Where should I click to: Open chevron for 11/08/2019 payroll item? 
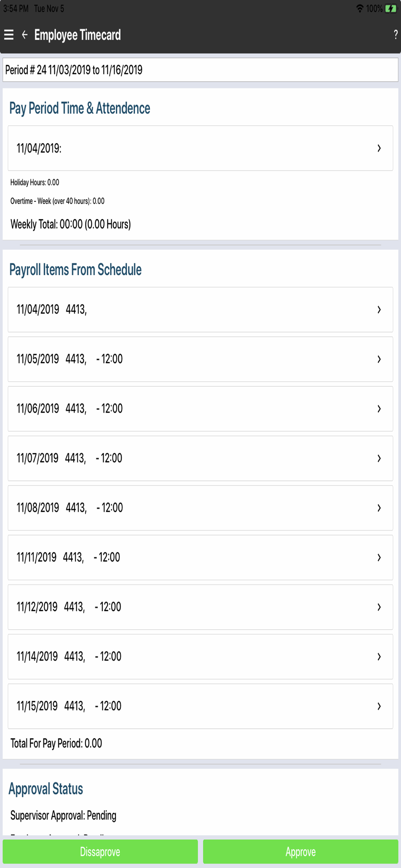click(379, 508)
